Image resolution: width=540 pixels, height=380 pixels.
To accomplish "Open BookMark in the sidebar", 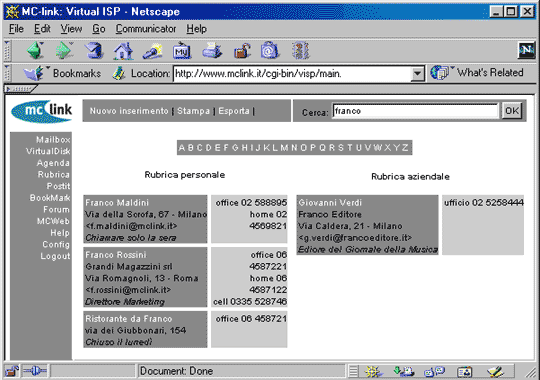I will [50, 198].
